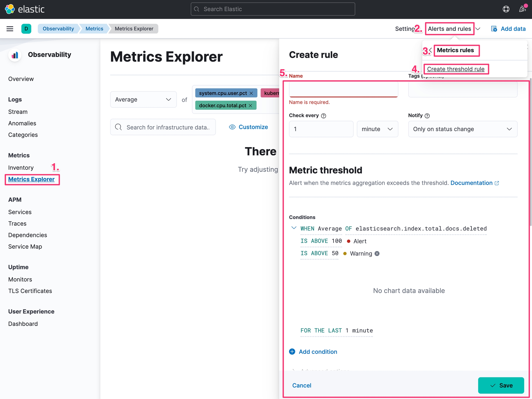Collapse the WHEN Average condition row
The width and height of the screenshot is (532, 399).
coord(294,228)
